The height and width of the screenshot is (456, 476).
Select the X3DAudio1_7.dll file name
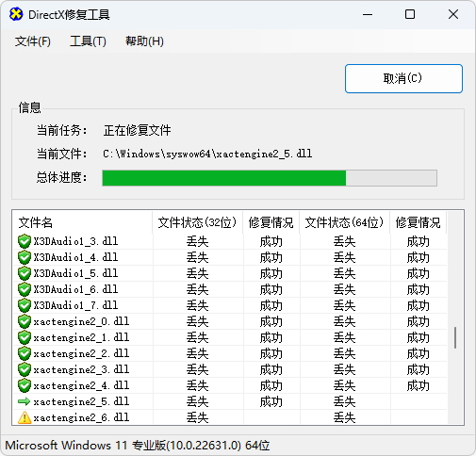75,305
